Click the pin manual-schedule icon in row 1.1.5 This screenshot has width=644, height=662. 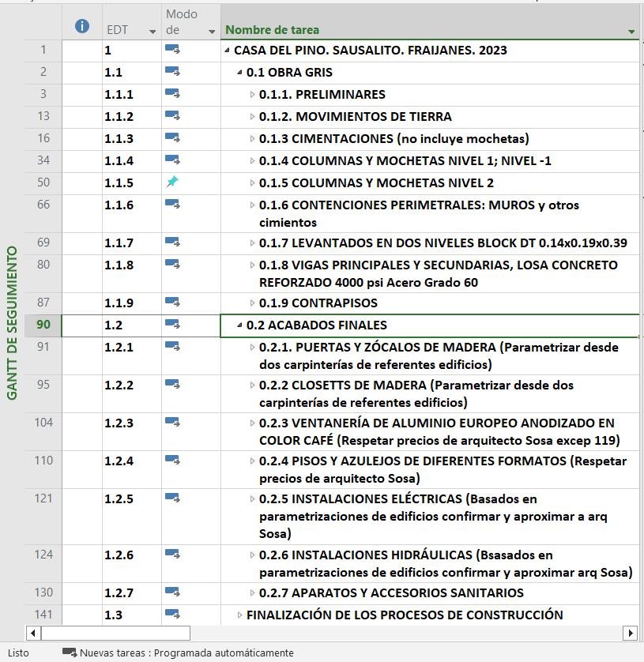[x=172, y=182]
